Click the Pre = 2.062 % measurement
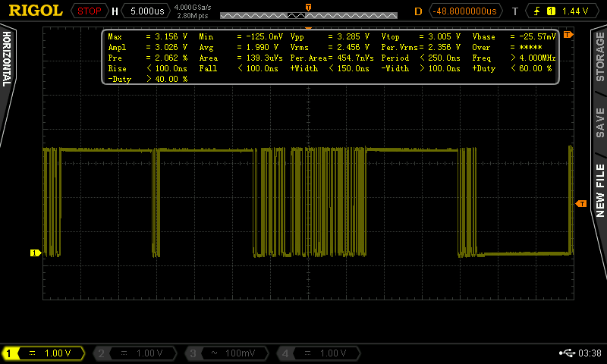 tap(148, 58)
